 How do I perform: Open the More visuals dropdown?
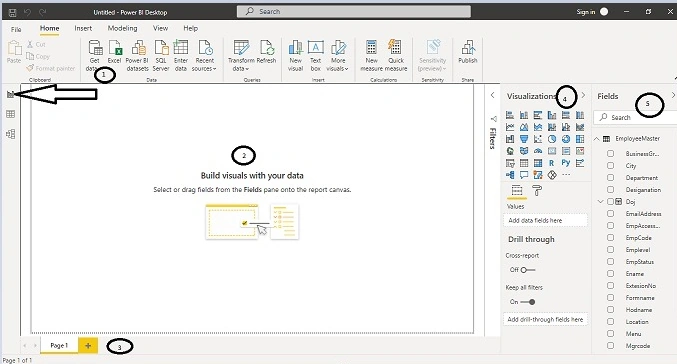338,55
